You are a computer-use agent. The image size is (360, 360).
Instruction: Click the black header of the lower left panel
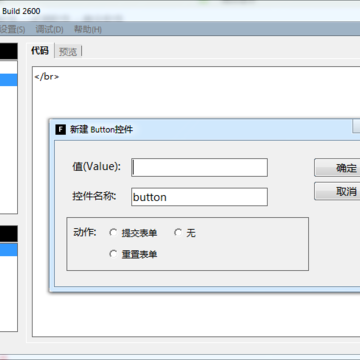pyautogui.click(x=9, y=234)
